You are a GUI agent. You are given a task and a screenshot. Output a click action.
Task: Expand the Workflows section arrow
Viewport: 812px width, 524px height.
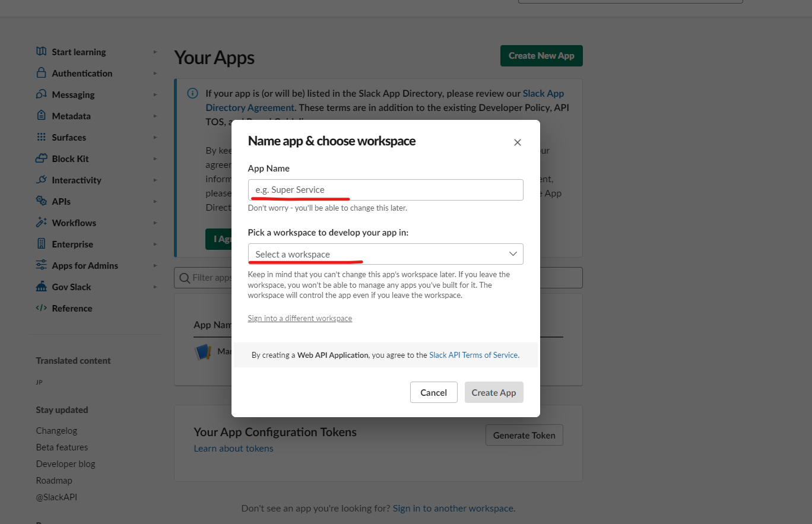pos(155,223)
